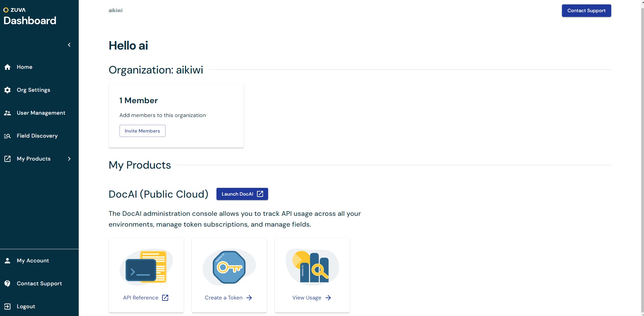Click the My Products external-link icon
The image size is (644, 316).
(7, 159)
